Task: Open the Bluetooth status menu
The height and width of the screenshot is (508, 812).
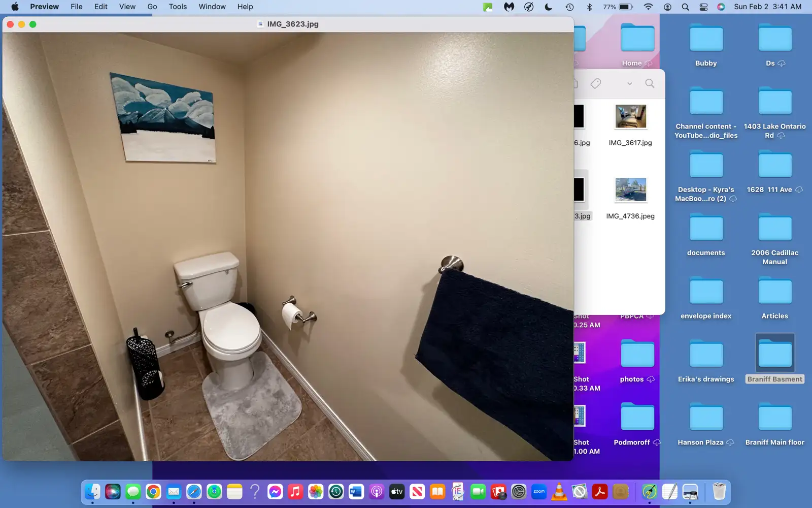Action: [x=589, y=7]
